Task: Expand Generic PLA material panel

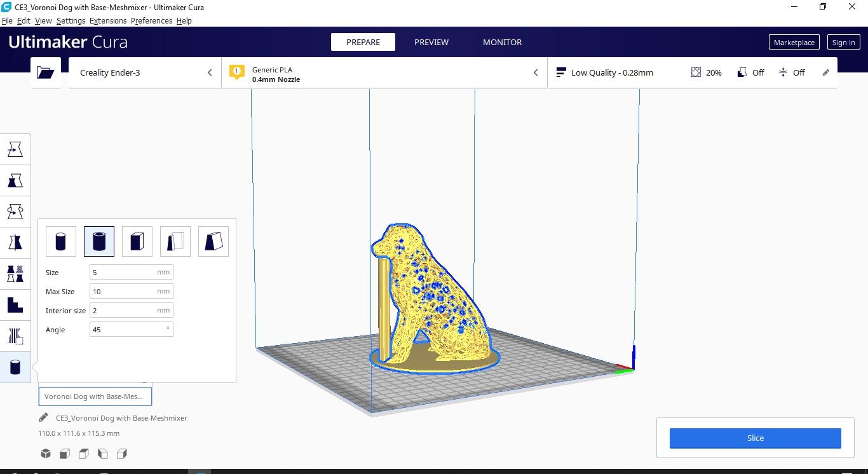Action: tap(384, 72)
